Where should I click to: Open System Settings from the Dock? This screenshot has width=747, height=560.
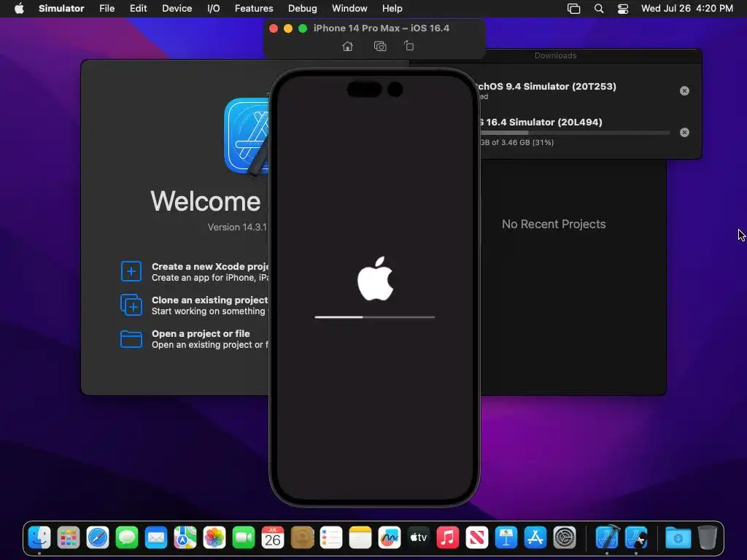point(565,538)
